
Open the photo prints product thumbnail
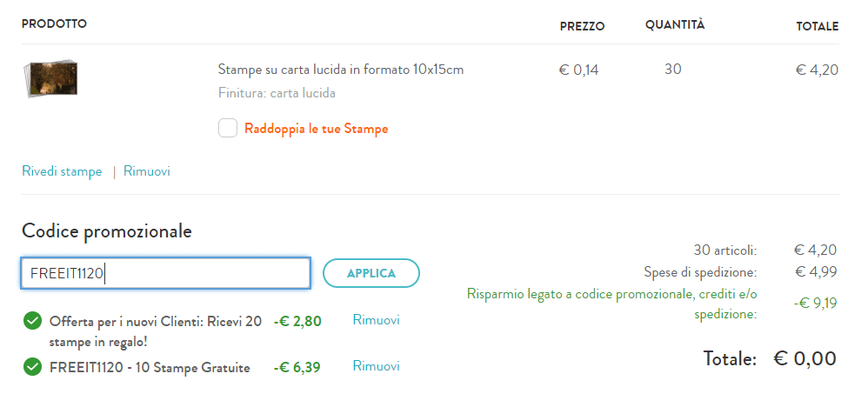(x=54, y=79)
